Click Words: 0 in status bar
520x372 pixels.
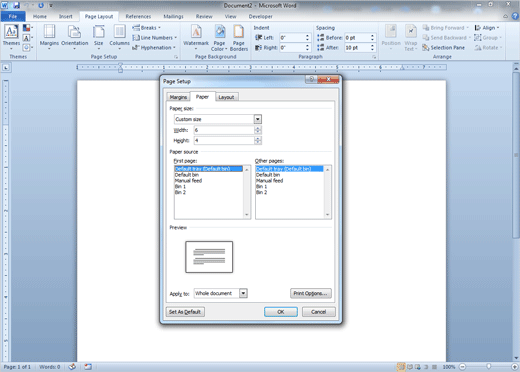tap(50, 367)
